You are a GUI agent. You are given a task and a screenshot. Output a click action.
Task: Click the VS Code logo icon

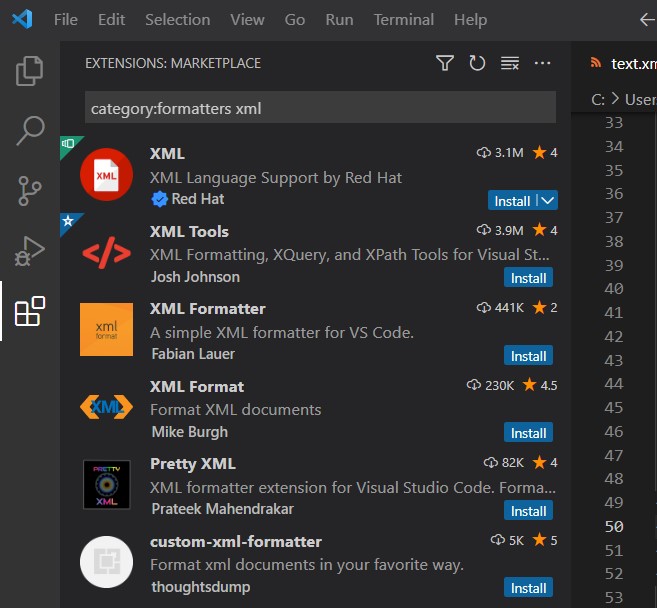[x=22, y=19]
